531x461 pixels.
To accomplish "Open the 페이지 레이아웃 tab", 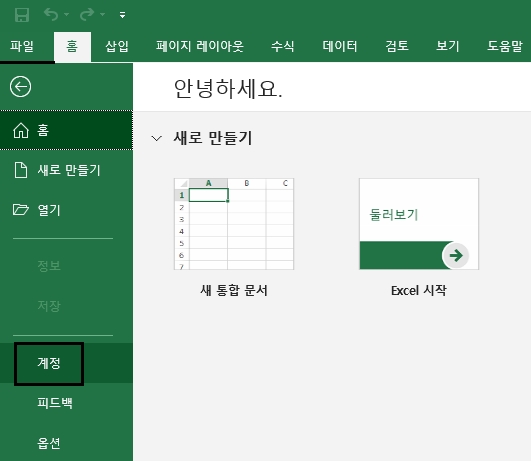I will 200,46.
